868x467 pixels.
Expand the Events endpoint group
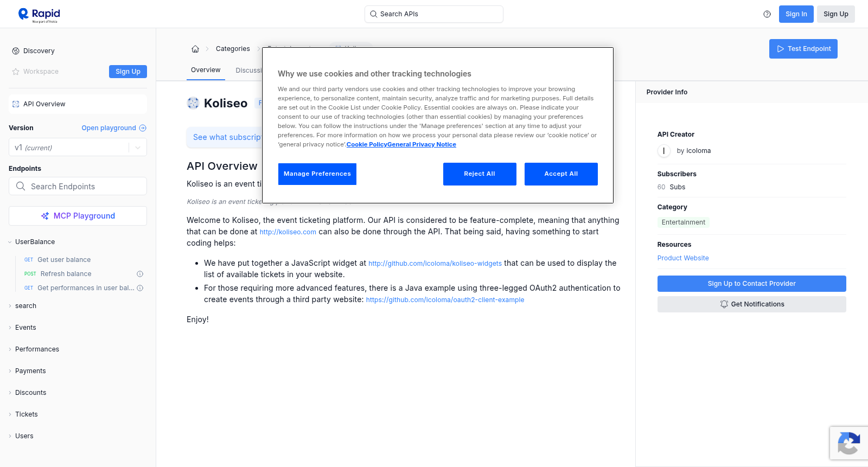point(25,328)
